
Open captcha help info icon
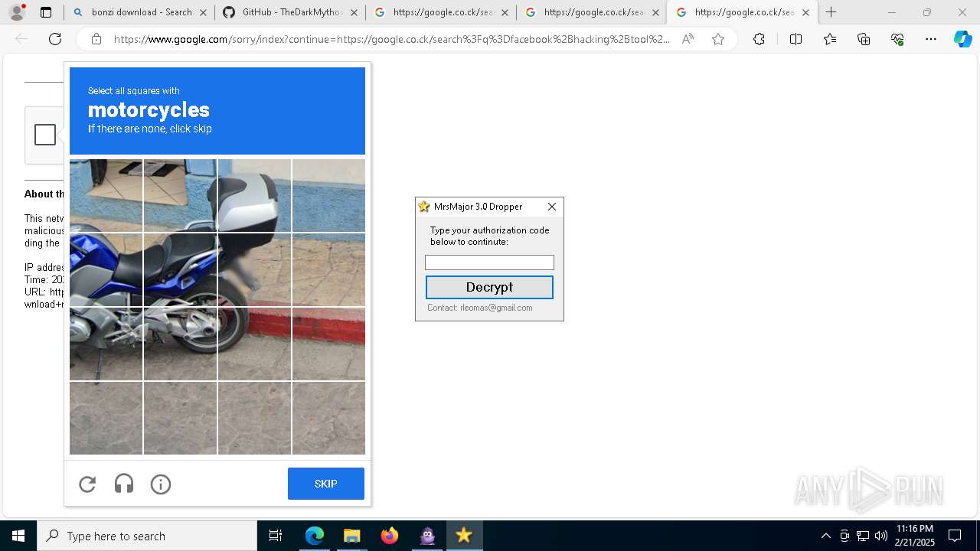161,484
